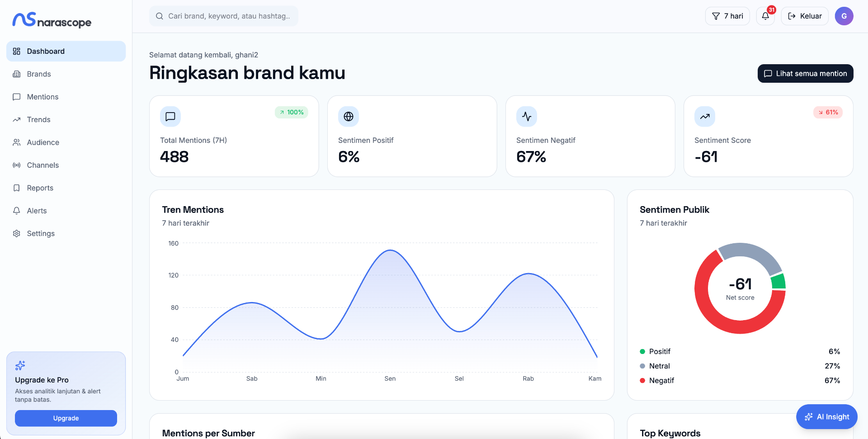The image size is (868, 439).
Task: Open Settings from the sidebar
Action: [66, 233]
